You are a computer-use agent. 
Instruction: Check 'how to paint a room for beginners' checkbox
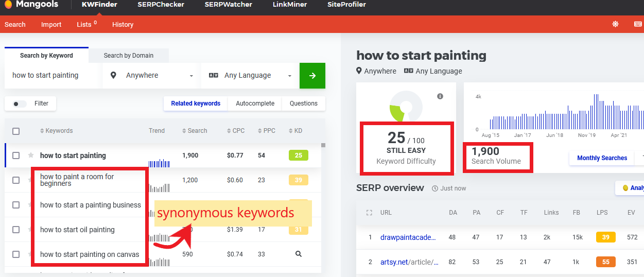tap(16, 180)
